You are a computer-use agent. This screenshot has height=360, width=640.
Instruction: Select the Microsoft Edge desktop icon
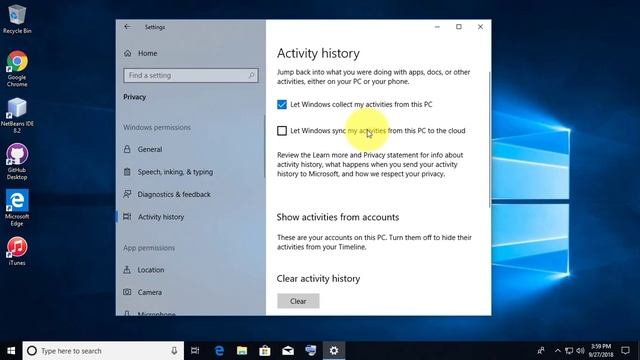coord(17,208)
